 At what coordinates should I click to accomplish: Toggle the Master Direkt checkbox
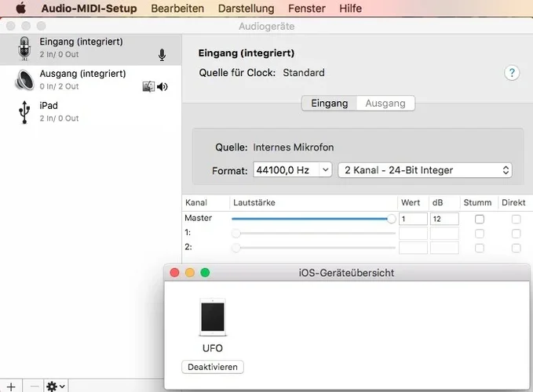coord(516,220)
